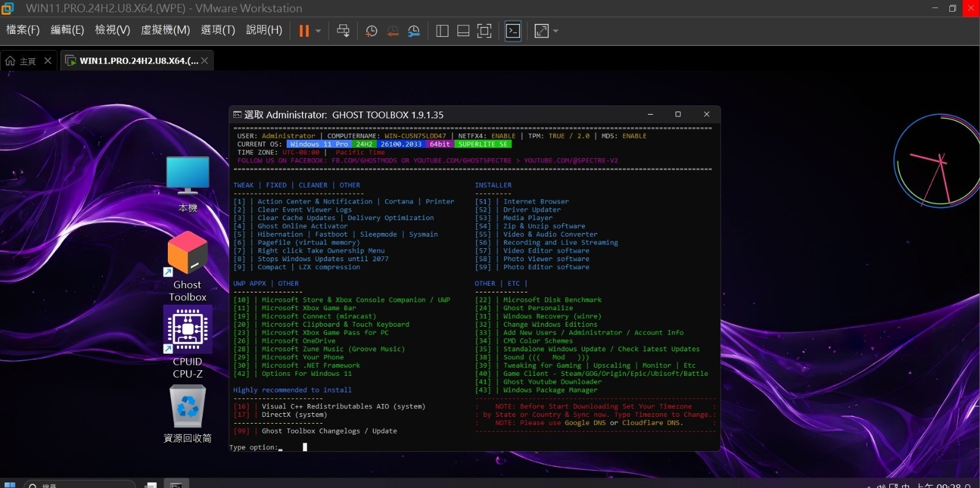Open the snapshot manager wrench-clock icon
980x488 pixels.
414,31
